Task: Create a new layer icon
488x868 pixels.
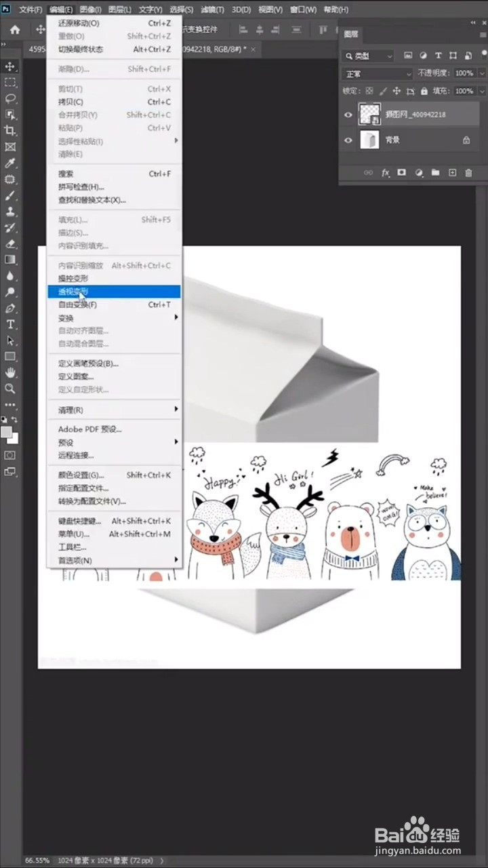Action: [x=453, y=173]
